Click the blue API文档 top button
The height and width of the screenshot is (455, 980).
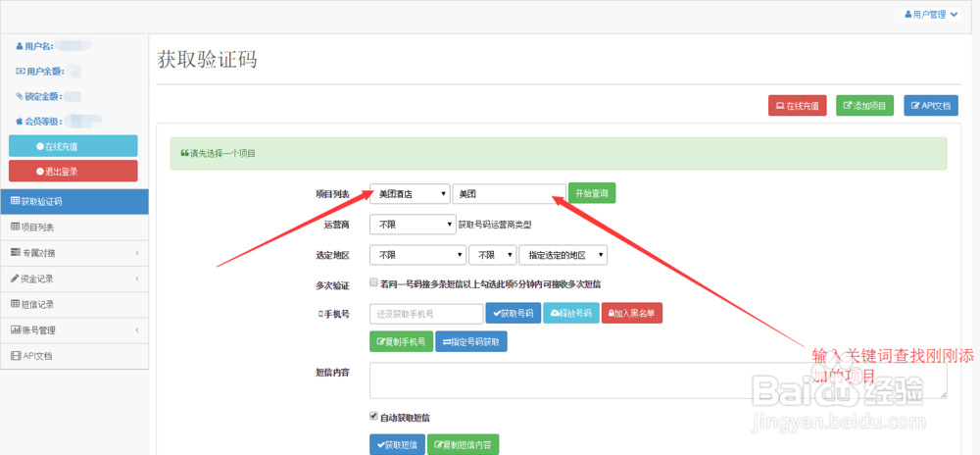tap(931, 106)
